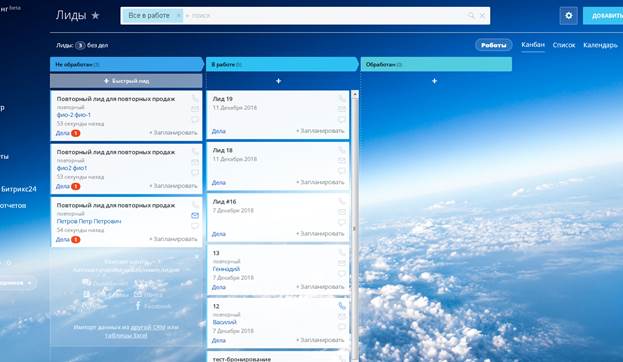623x362 pixels.
Task: Click the star icon next to Лиды
Action: coord(95,15)
